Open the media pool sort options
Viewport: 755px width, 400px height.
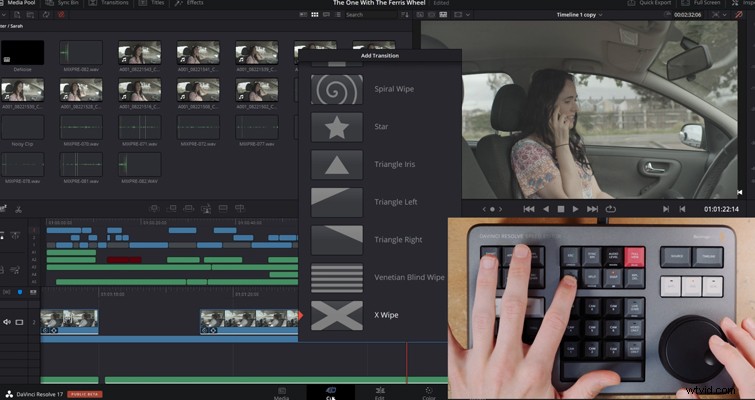(x=404, y=15)
